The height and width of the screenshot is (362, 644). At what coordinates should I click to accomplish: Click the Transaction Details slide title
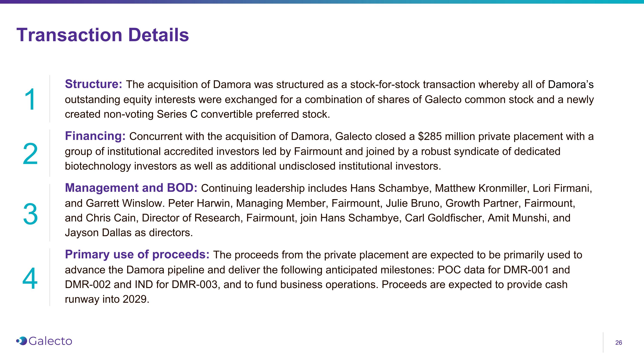tap(102, 35)
